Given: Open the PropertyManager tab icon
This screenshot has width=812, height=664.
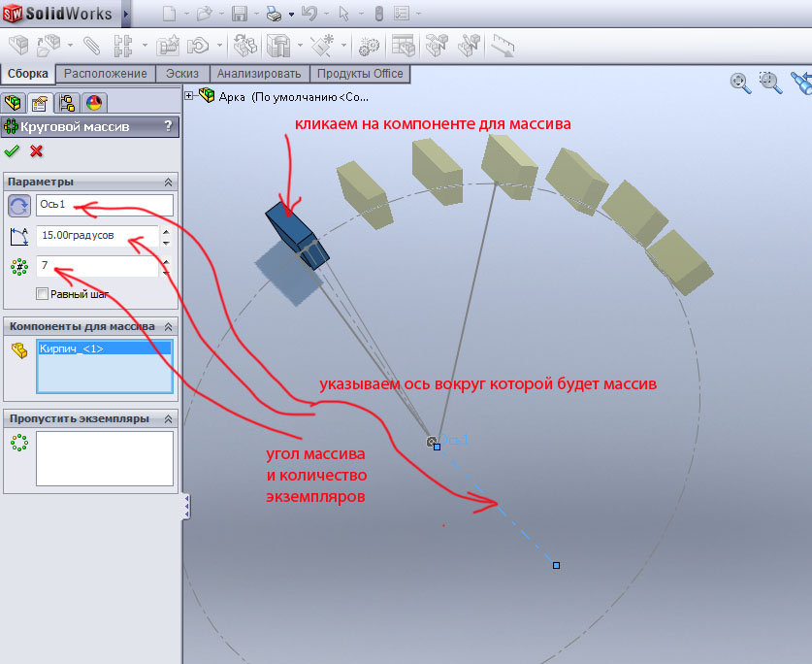Looking at the screenshot, I should [x=40, y=103].
